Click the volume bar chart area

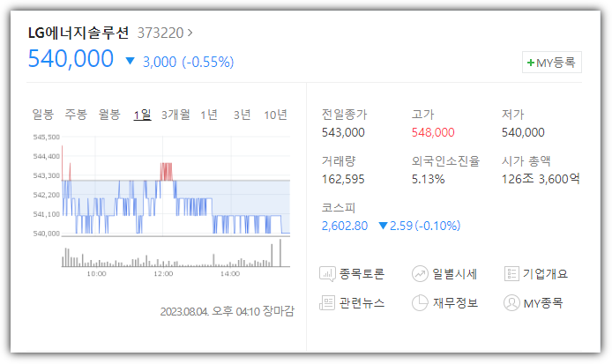click(175, 253)
